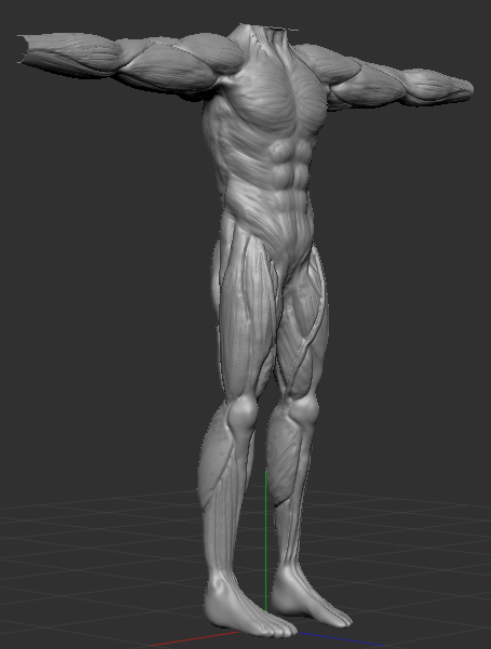Click the red axis line on the floor
This screenshot has height=649, width=491.
click(x=195, y=639)
